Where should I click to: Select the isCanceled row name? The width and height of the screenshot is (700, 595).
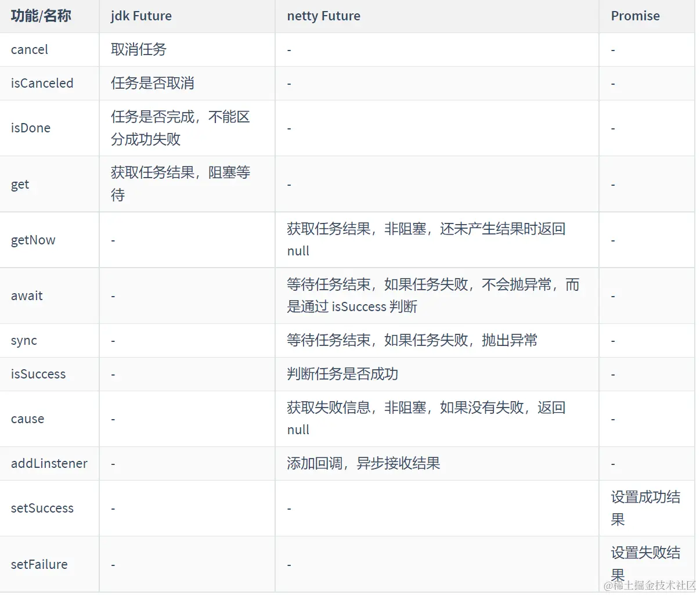tap(42, 84)
